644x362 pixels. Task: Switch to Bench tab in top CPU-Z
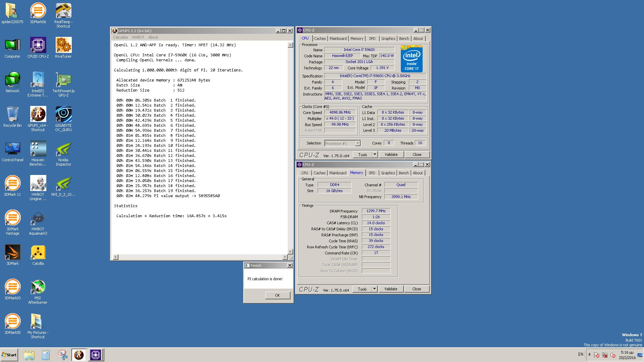click(x=404, y=39)
